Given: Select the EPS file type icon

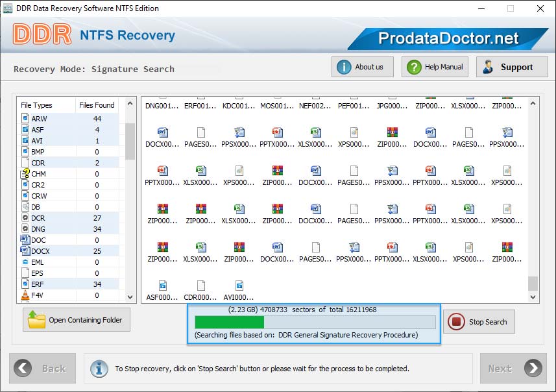Looking at the screenshot, I should 25,273.
